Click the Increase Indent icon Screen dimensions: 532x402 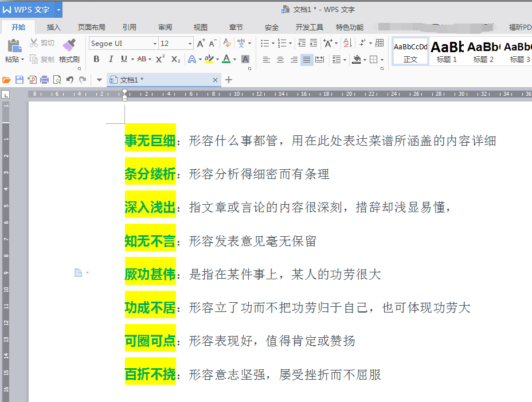tap(314, 43)
